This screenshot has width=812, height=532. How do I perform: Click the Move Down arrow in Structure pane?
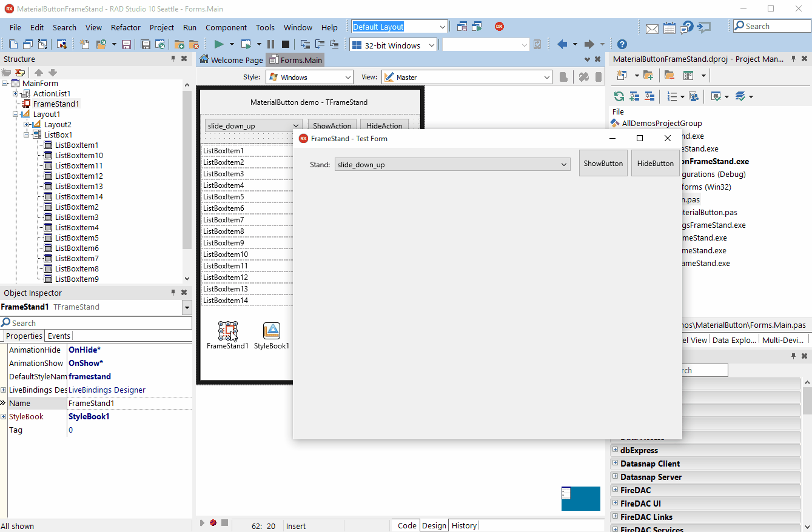pos(52,73)
